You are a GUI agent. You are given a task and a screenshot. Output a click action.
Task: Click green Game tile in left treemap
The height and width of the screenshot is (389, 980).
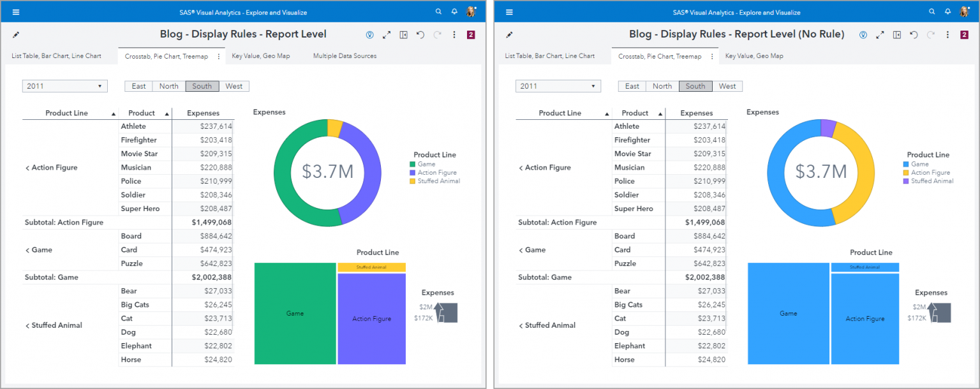(x=295, y=313)
